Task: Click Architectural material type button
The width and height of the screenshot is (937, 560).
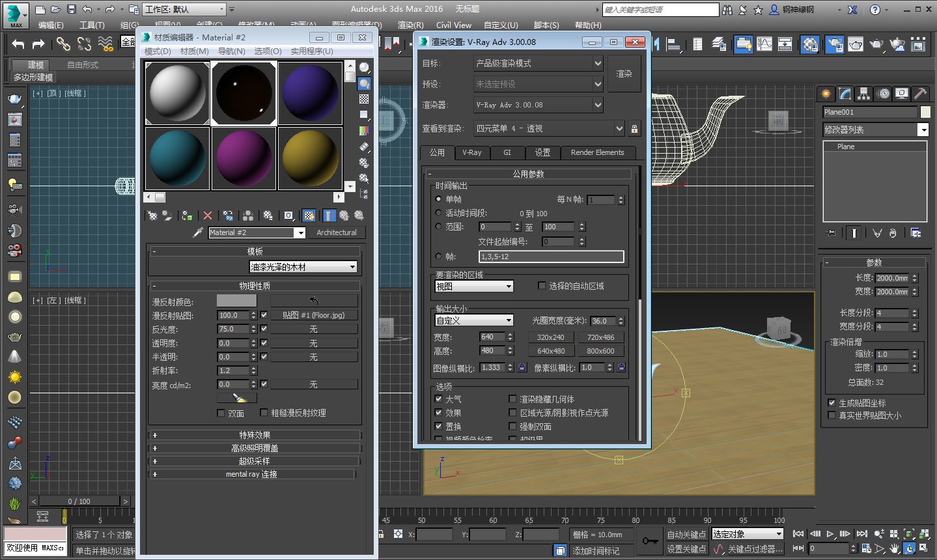Action: (x=337, y=232)
